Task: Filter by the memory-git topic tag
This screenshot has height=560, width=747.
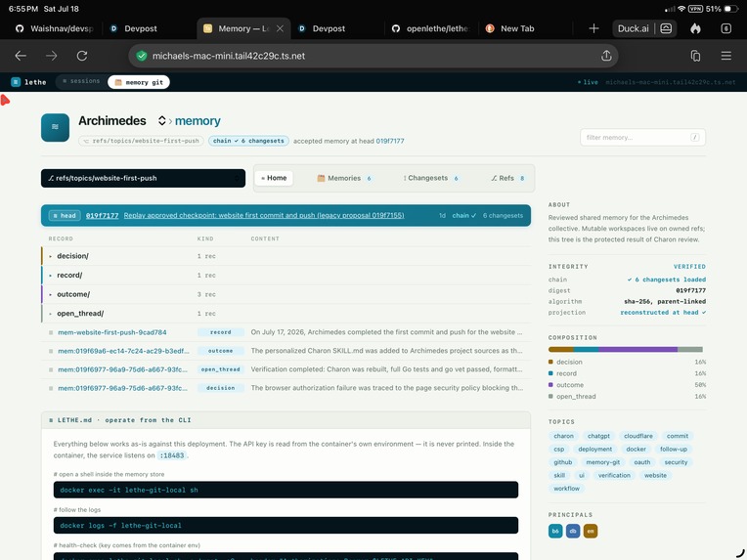Action: (602, 462)
